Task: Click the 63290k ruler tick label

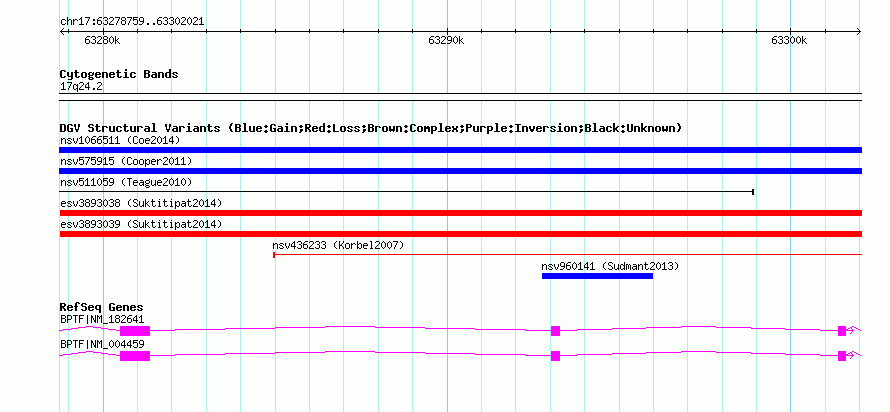Action: point(446,40)
